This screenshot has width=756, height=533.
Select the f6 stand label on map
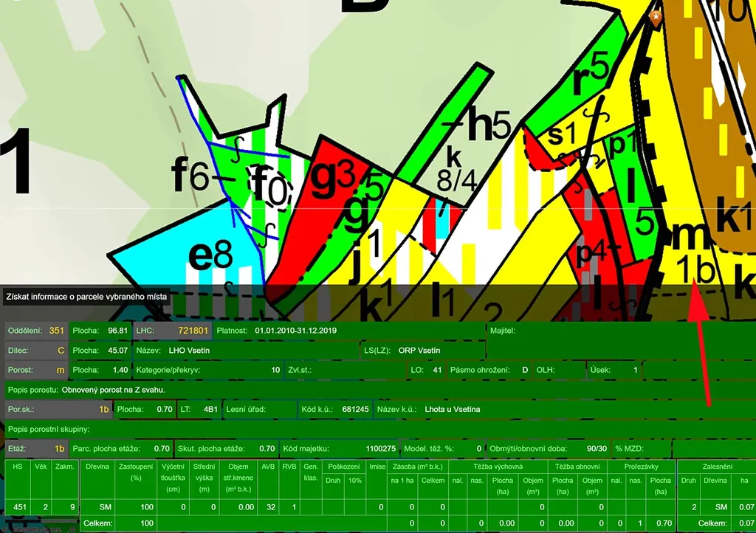click(190, 176)
